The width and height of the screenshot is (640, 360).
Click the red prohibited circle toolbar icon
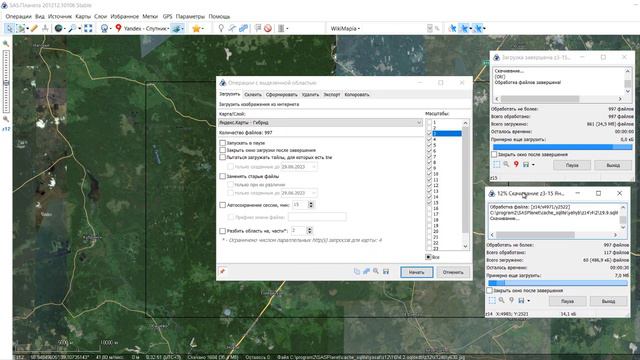pyautogui.click(x=268, y=28)
